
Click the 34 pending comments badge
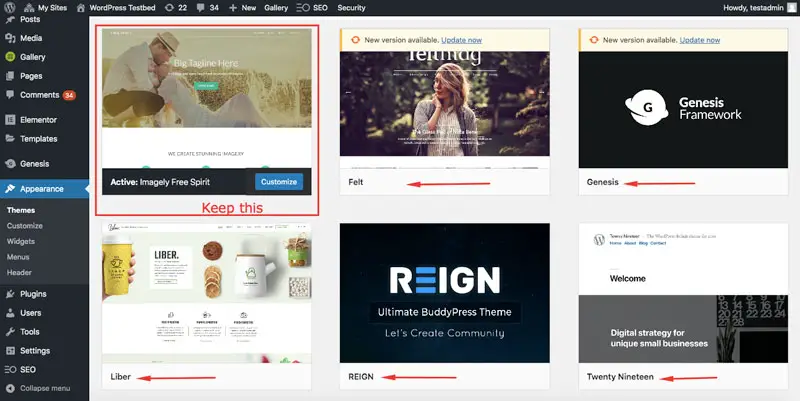[x=69, y=95]
